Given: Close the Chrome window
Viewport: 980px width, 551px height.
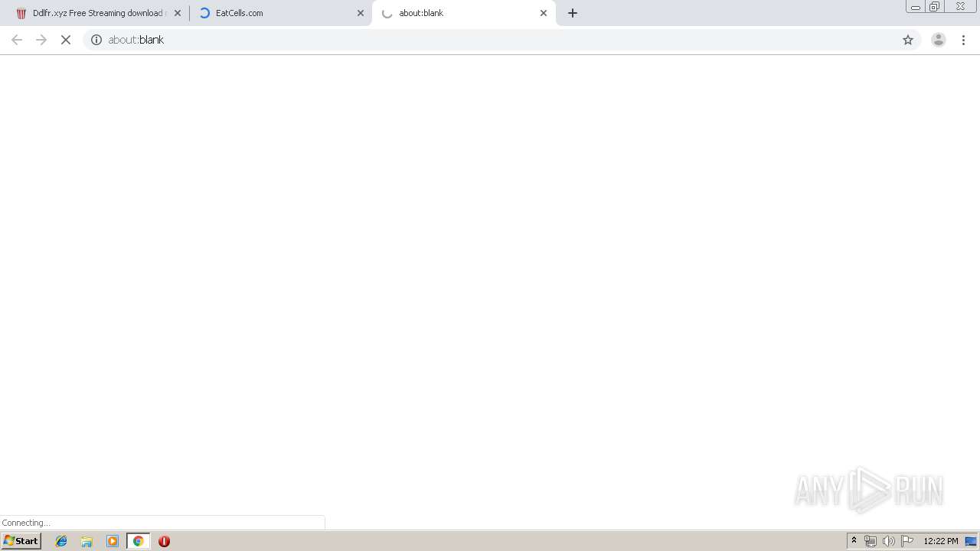Looking at the screenshot, I should (960, 6).
